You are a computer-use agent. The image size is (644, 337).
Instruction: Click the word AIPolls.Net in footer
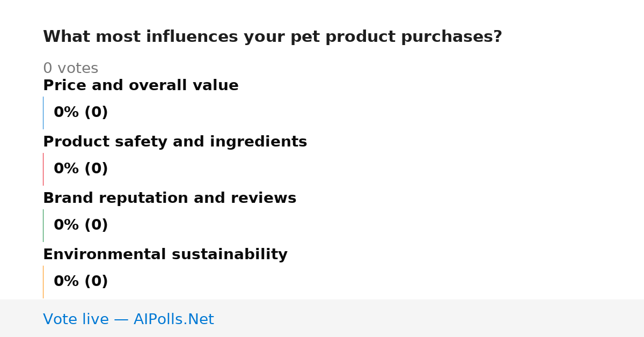click(173, 319)
